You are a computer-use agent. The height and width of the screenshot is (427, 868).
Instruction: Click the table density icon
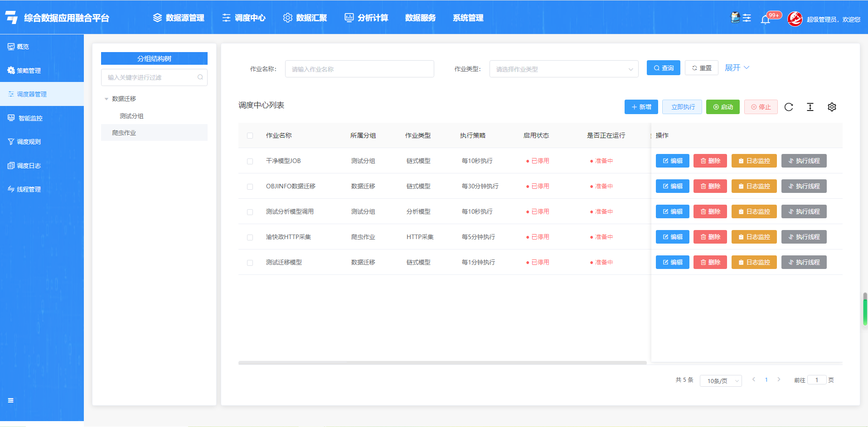coord(810,107)
